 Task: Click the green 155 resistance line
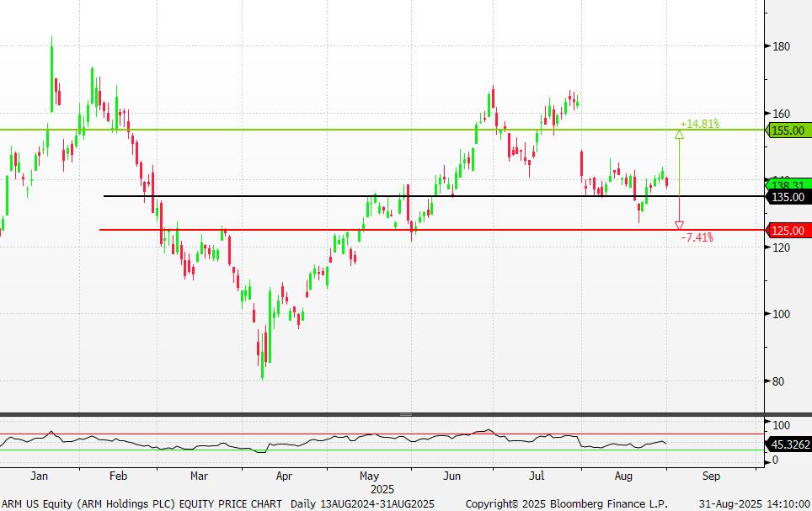pos(382,130)
